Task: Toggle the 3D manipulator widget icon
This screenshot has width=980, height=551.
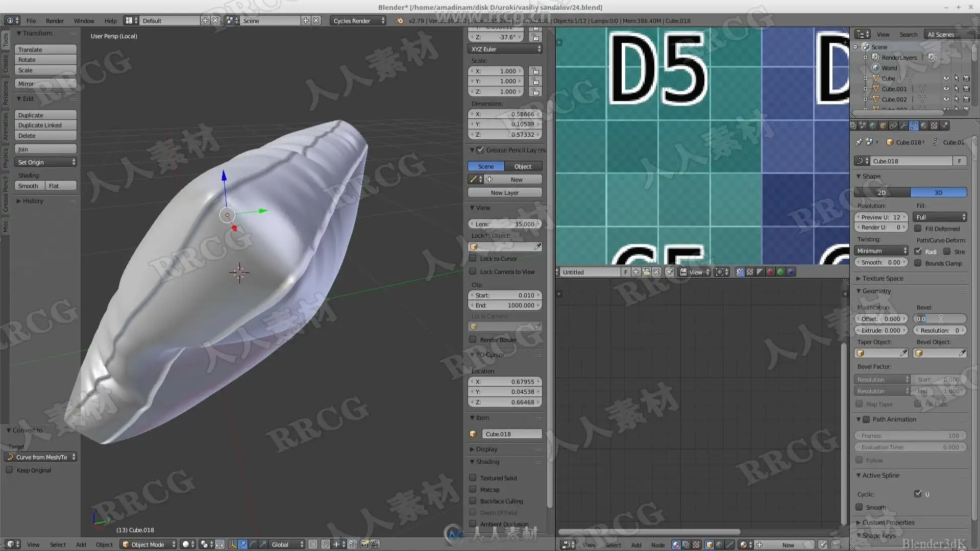Action: 233,544
